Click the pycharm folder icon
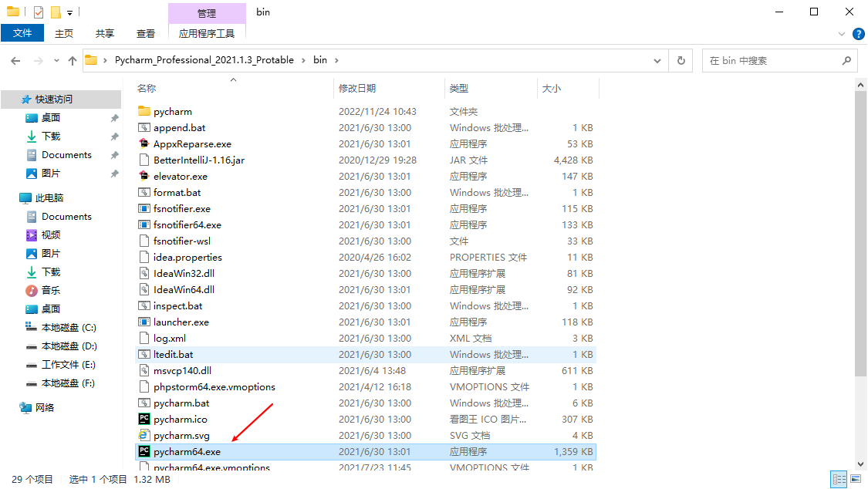868x489 pixels. coord(144,111)
